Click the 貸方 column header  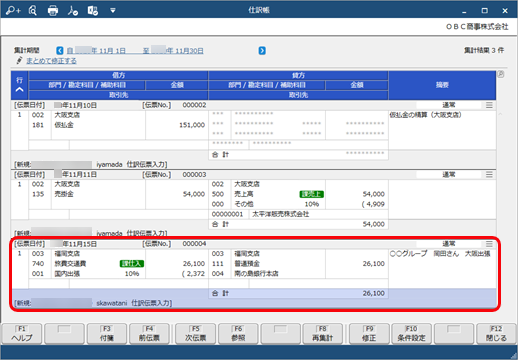(298, 75)
